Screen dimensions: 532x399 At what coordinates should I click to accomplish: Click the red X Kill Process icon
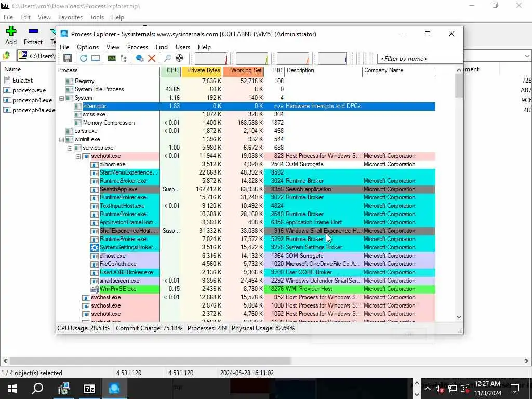tap(152, 58)
